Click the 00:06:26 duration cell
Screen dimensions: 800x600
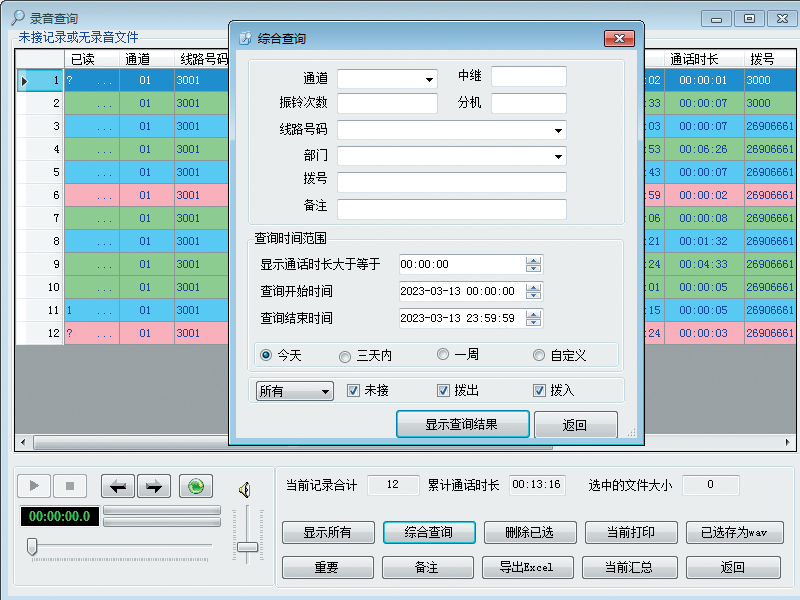(x=704, y=149)
